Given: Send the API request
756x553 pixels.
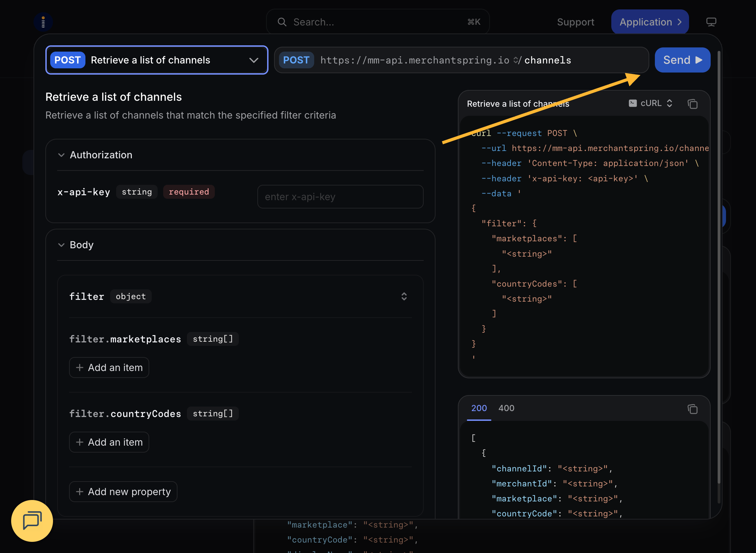Looking at the screenshot, I should (682, 60).
